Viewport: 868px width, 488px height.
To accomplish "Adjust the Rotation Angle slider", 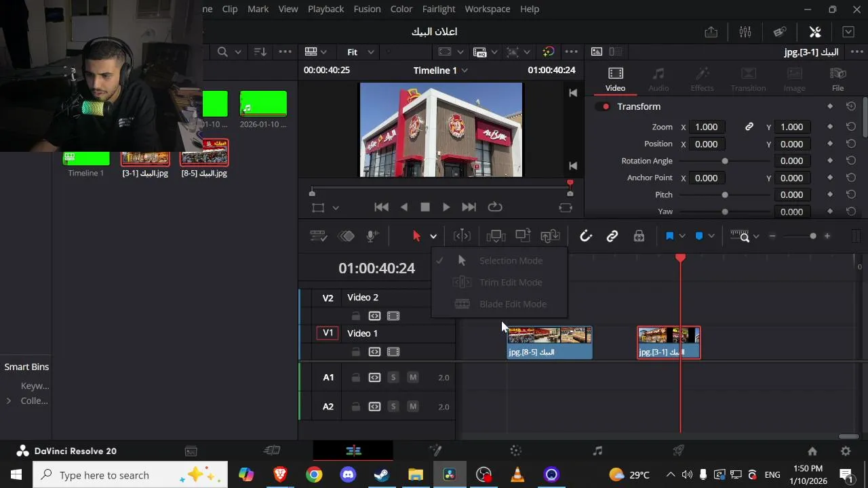I will point(725,161).
